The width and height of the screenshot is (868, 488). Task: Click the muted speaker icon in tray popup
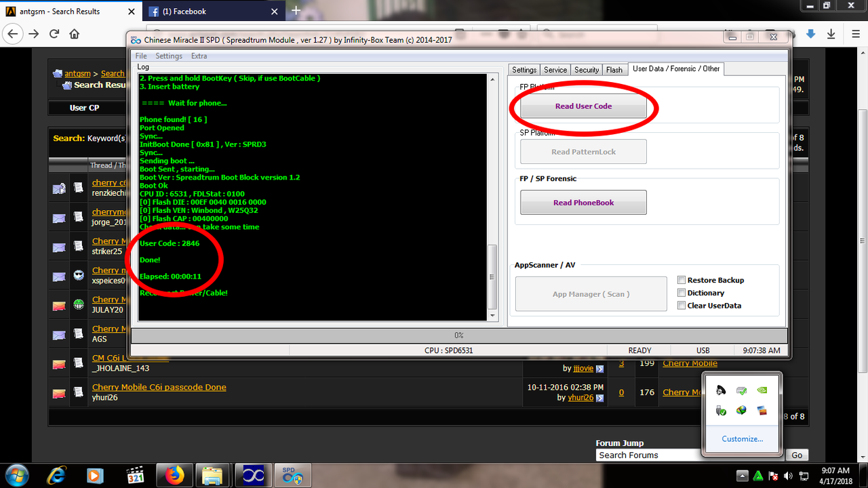(720, 390)
